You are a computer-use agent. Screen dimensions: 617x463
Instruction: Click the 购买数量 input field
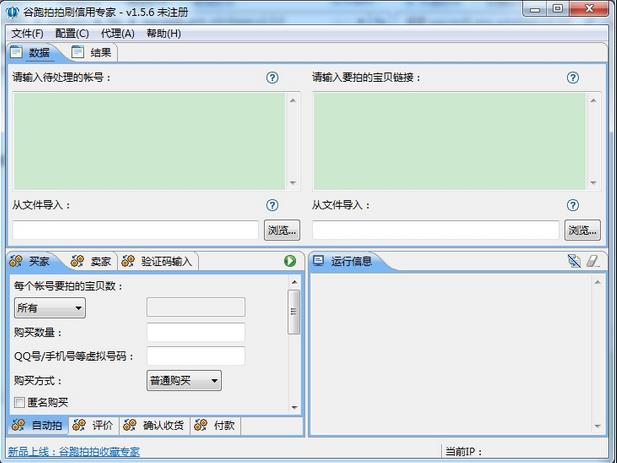tap(196, 332)
